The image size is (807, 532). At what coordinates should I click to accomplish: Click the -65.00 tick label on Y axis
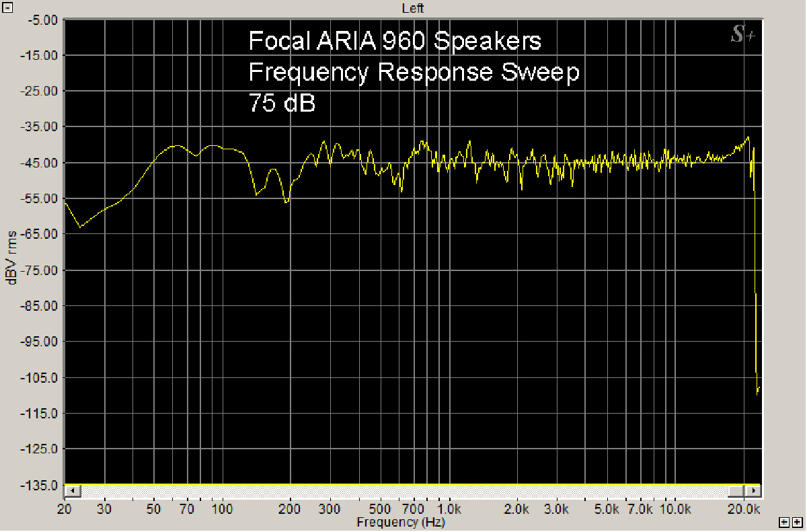tap(42, 234)
